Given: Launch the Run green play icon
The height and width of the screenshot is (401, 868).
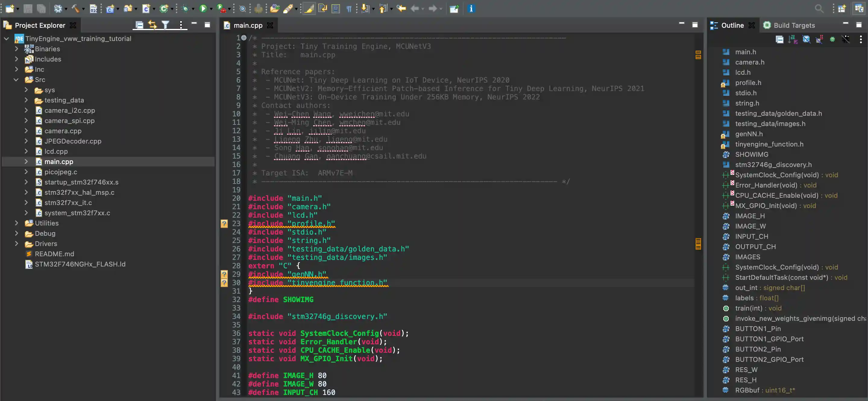Looking at the screenshot, I should click(203, 9).
